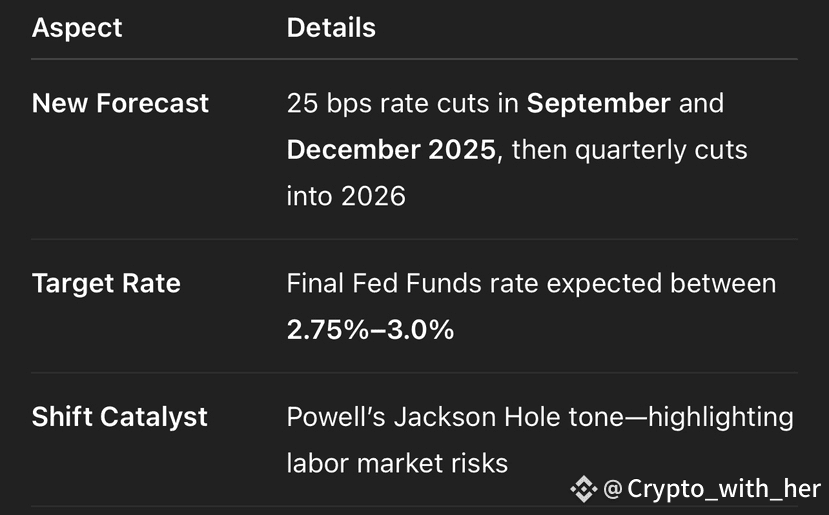
Task: Click the 2.75%–3.0% rate range text
Action: point(370,330)
